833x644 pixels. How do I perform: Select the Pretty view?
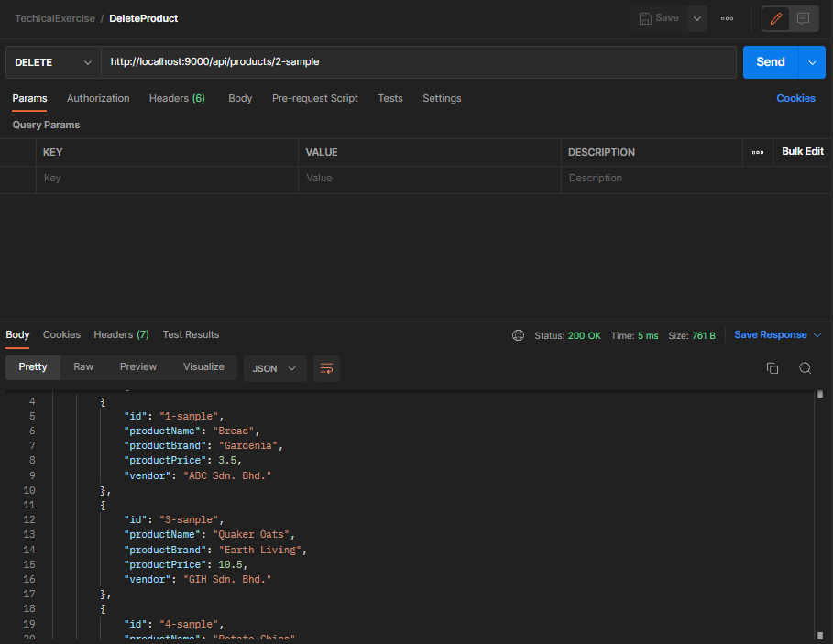33,366
